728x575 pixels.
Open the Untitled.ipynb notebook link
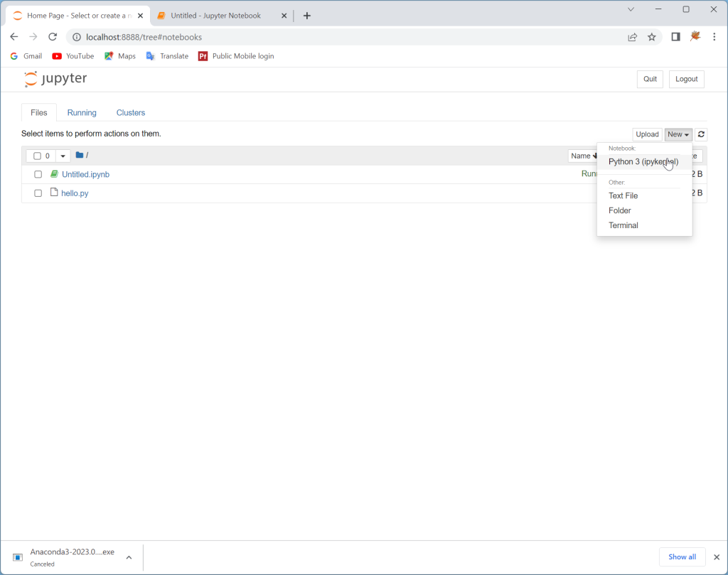pyautogui.click(x=85, y=175)
